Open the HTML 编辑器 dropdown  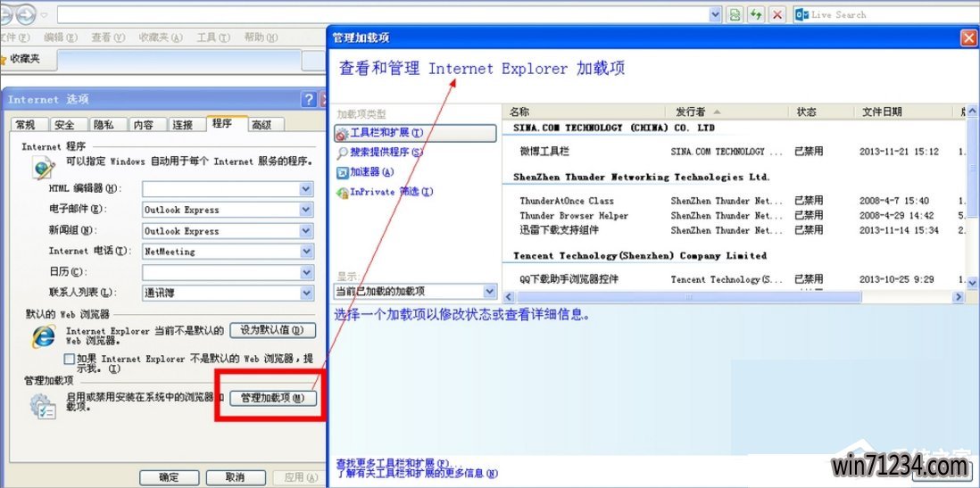pos(305,189)
